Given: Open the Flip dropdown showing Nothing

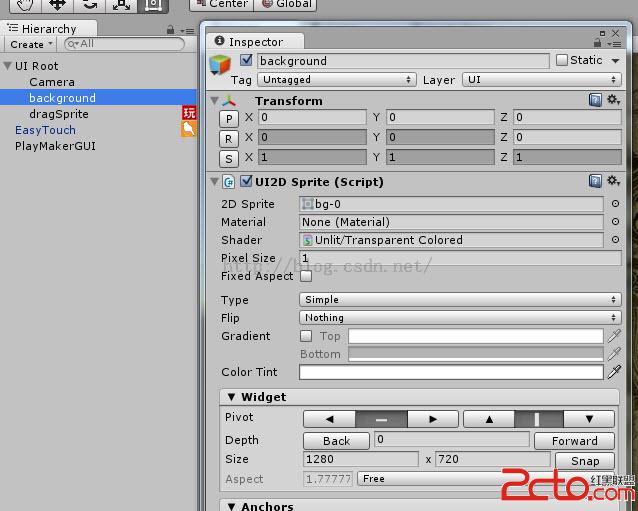Looking at the screenshot, I should click(460, 318).
